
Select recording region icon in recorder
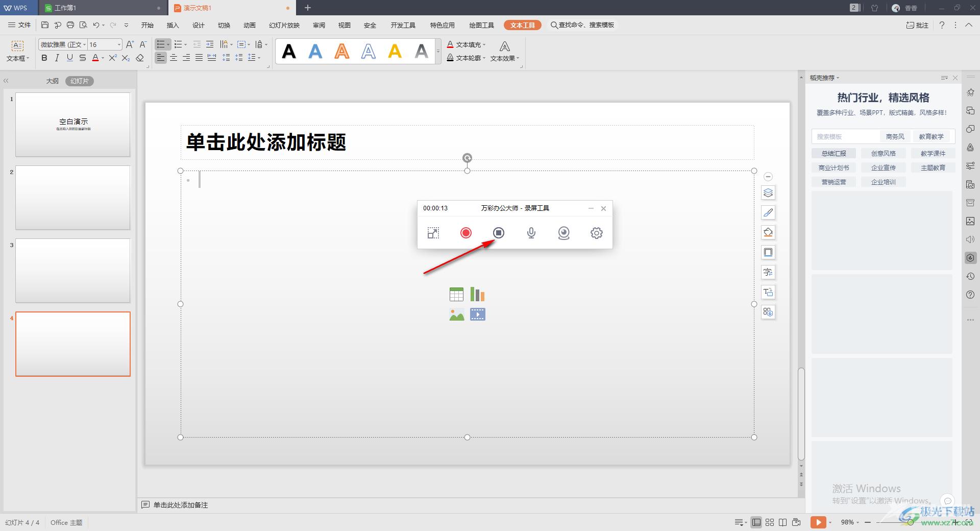click(x=433, y=233)
